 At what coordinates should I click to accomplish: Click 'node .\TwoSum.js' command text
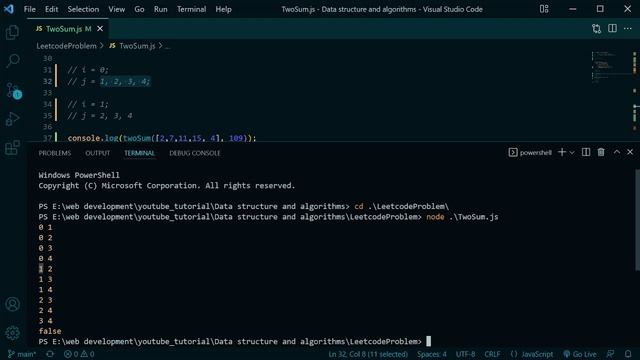pos(462,217)
